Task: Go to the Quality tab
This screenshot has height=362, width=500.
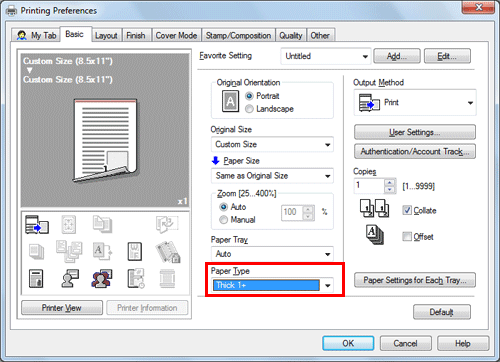Action: pos(291,35)
